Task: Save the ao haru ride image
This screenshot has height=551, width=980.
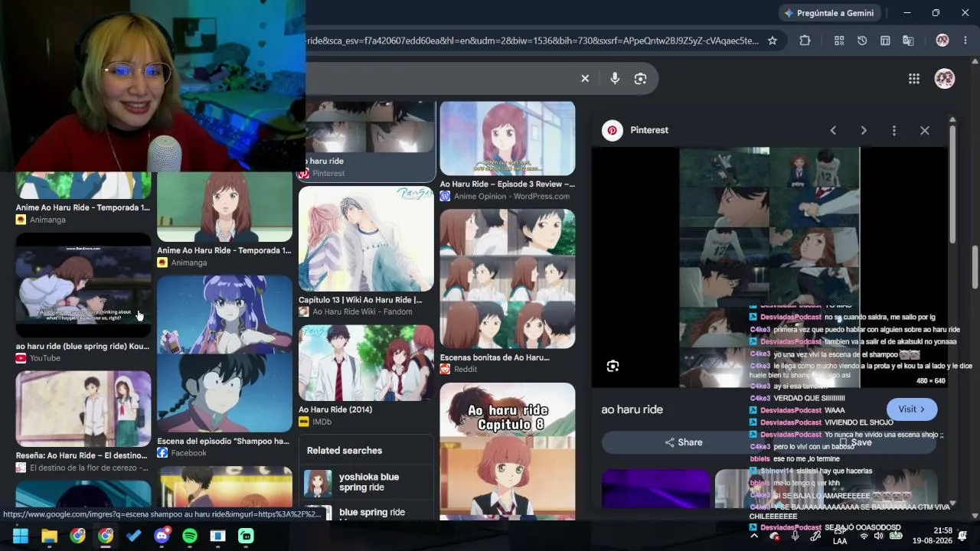Action: pos(855,442)
